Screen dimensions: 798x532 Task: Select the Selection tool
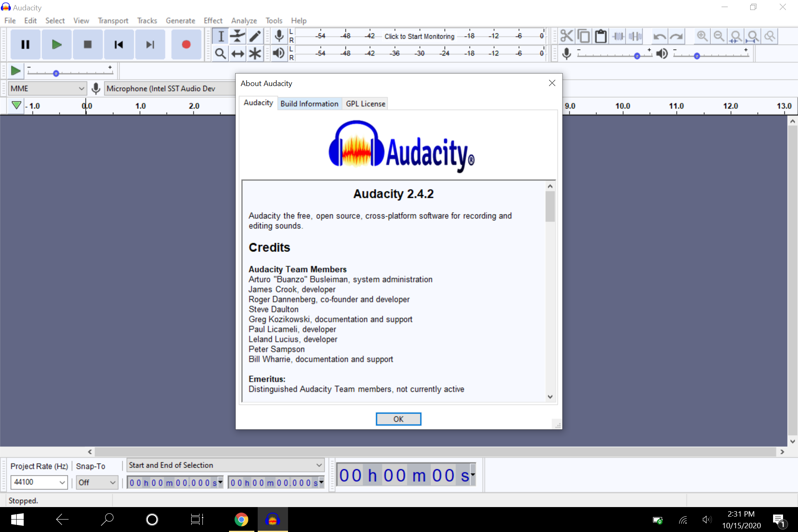[x=220, y=36]
